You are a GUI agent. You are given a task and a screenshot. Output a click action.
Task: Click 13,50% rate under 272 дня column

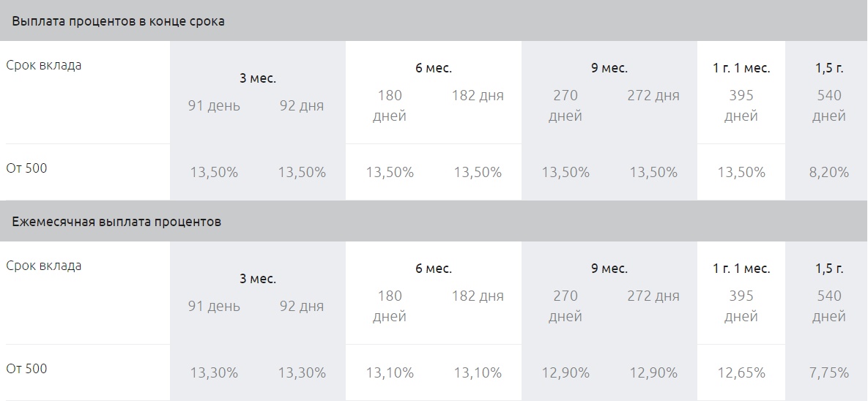pos(653,173)
